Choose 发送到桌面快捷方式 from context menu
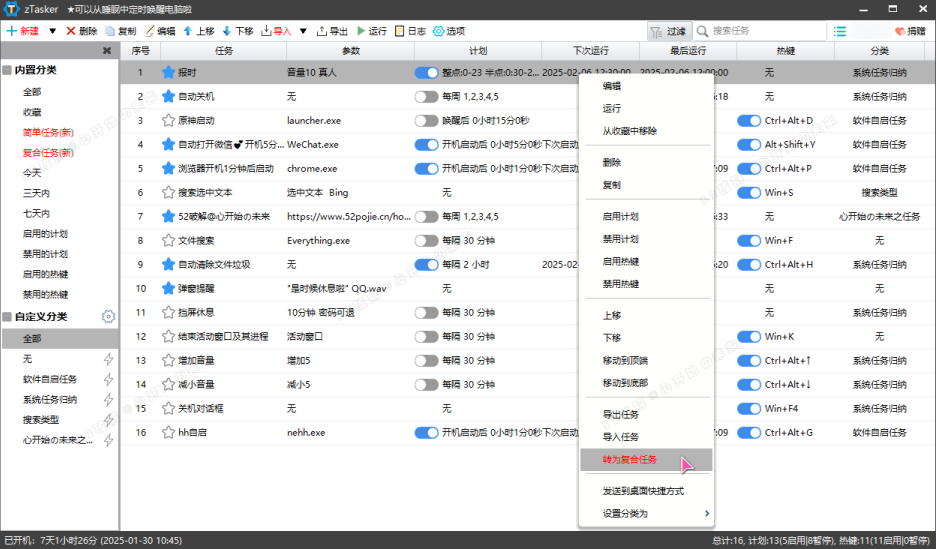 coord(642,491)
